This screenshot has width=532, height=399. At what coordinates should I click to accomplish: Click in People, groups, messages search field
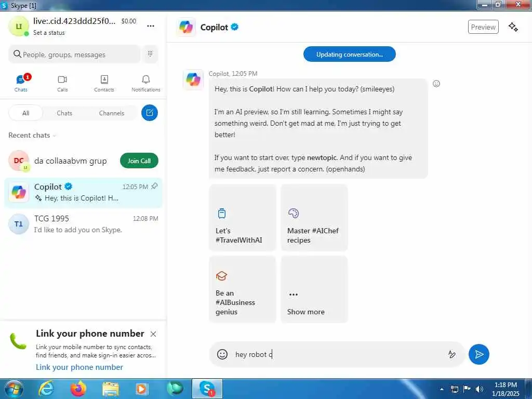tap(74, 54)
